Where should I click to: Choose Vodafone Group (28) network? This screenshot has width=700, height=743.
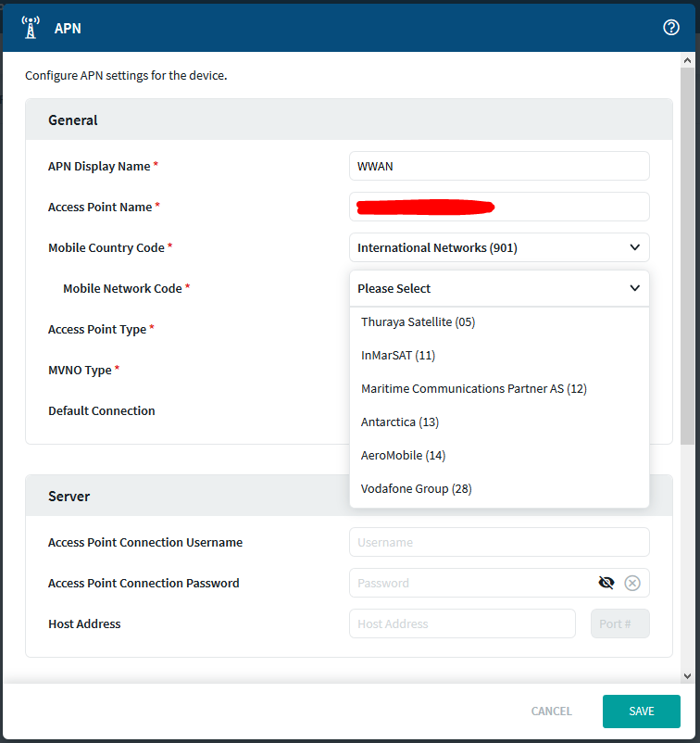pyautogui.click(x=417, y=488)
